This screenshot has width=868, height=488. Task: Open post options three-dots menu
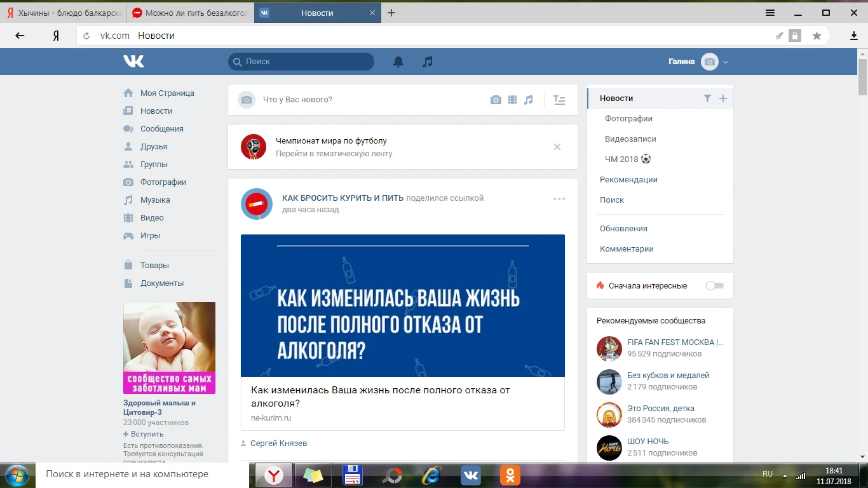[x=559, y=199]
